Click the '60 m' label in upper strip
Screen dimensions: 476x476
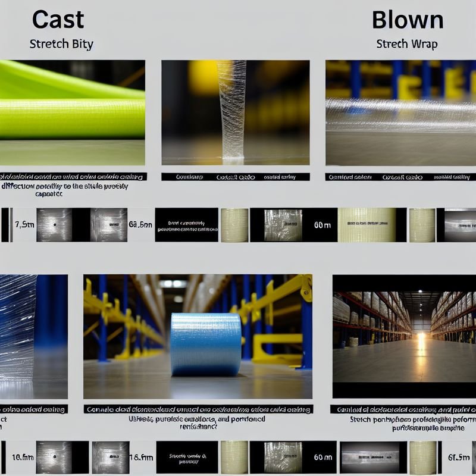(321, 225)
